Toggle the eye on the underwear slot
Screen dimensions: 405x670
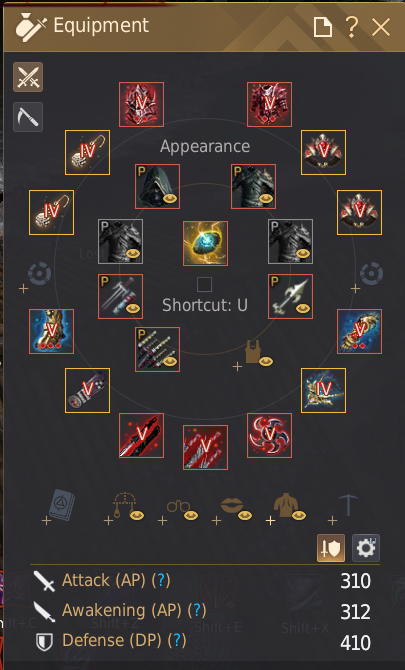(x=266, y=361)
